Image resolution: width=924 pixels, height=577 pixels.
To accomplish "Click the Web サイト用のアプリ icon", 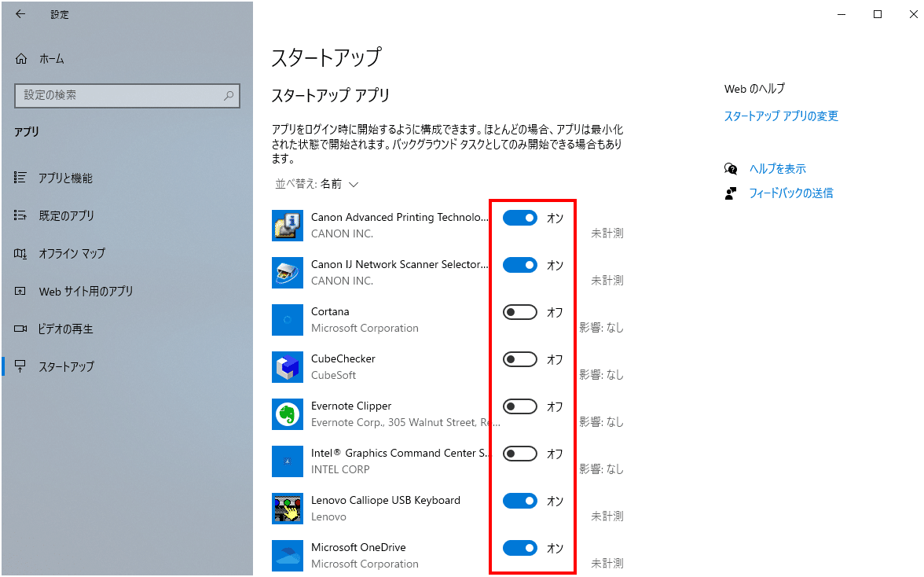I will pos(20,291).
